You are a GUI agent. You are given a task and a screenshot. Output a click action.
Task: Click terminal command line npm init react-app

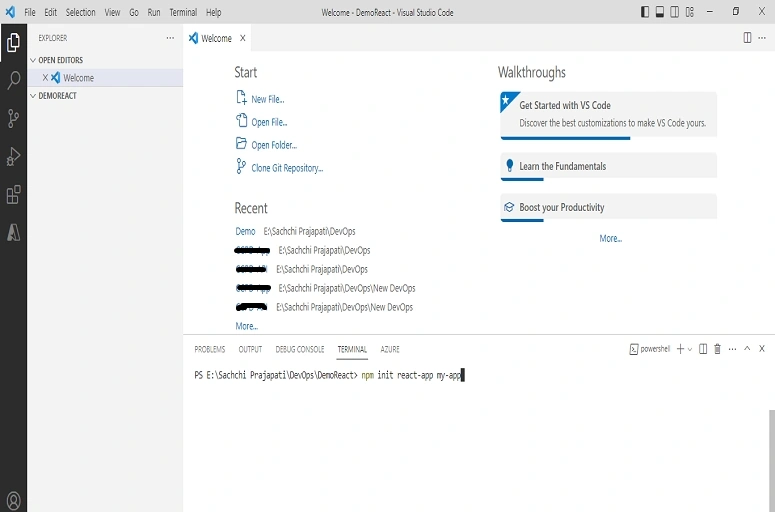click(x=411, y=375)
